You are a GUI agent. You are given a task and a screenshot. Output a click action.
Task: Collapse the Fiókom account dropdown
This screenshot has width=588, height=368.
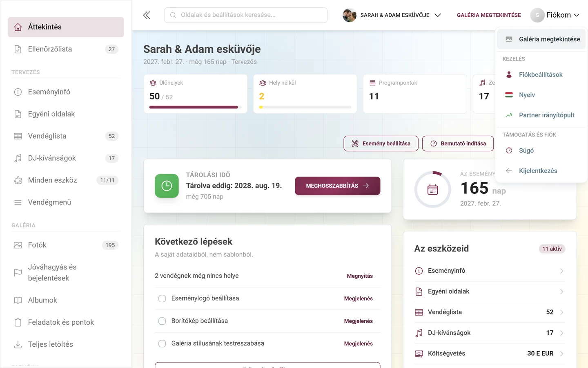(x=555, y=15)
